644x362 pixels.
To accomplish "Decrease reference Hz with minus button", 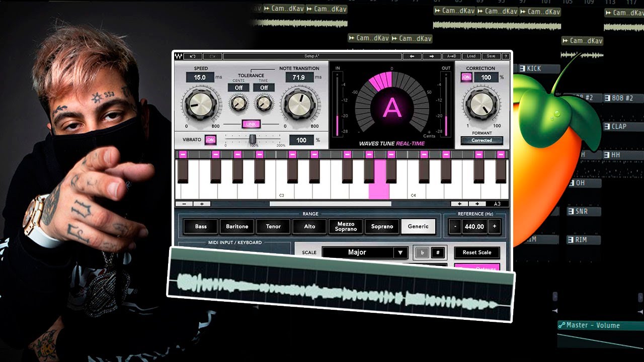I will click(x=455, y=227).
